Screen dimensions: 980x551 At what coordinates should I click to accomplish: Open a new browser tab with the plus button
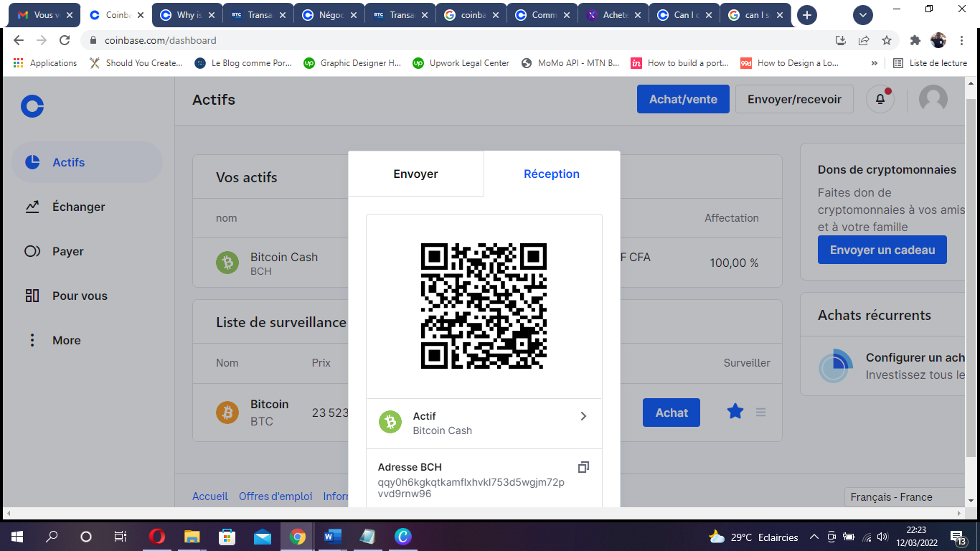807,15
